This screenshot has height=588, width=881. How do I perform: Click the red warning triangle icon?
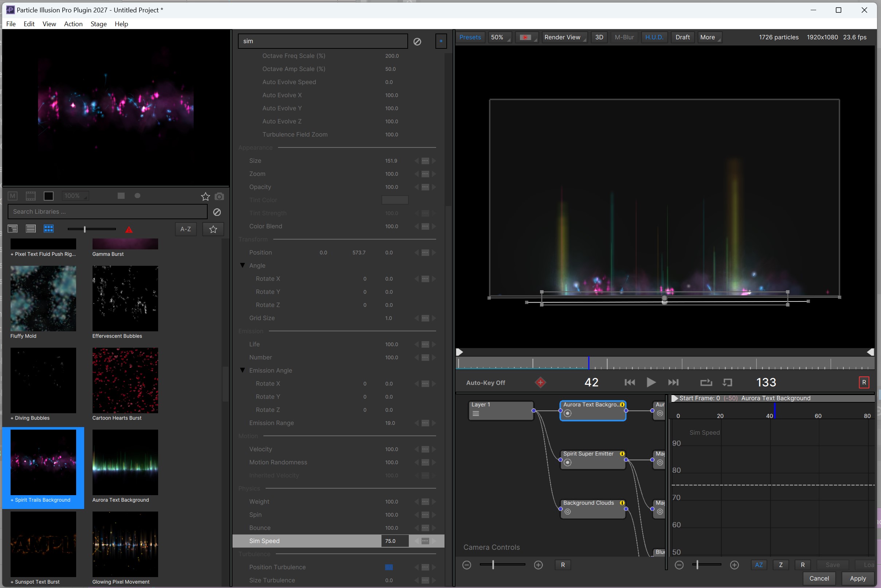tap(129, 229)
